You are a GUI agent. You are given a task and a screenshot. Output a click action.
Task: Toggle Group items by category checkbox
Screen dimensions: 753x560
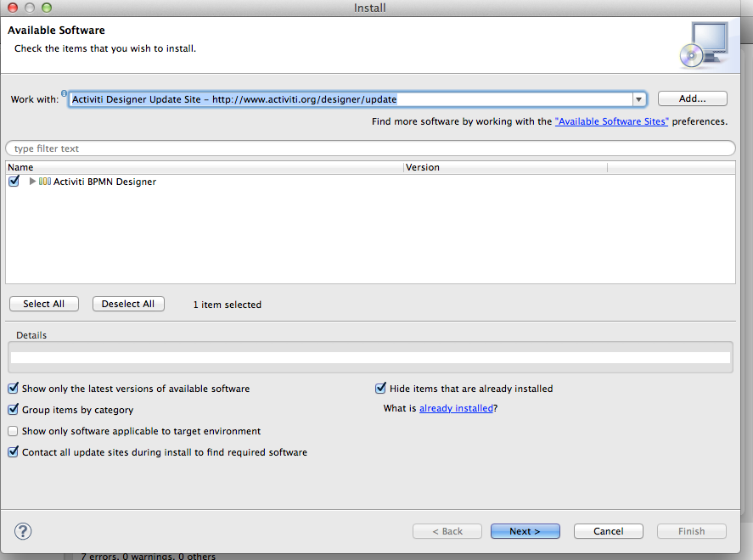[14, 409]
